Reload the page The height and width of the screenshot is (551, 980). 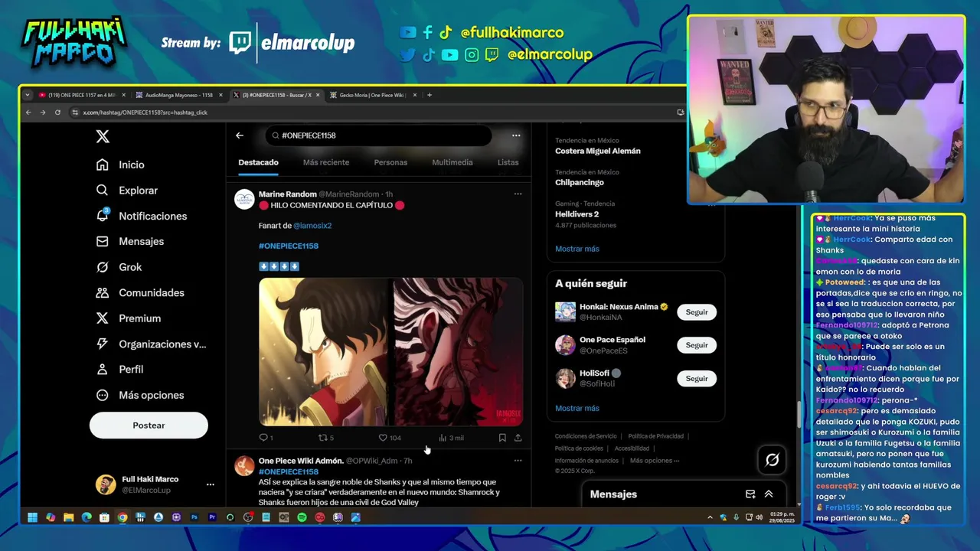click(x=57, y=112)
